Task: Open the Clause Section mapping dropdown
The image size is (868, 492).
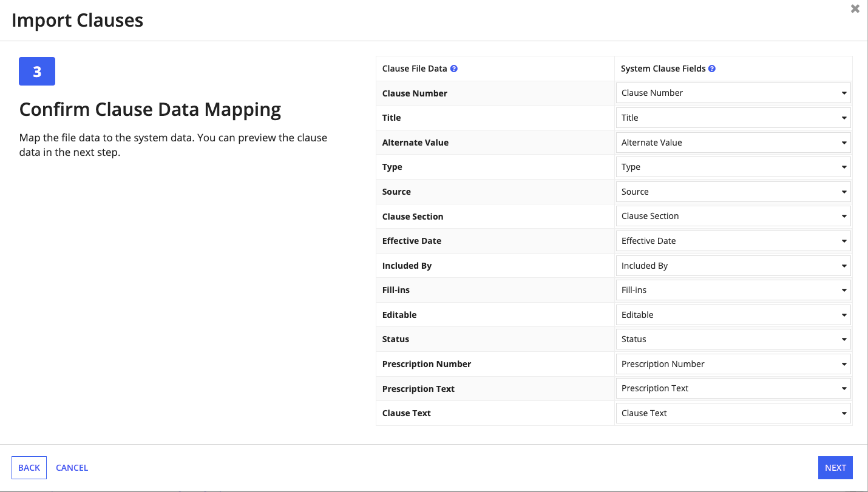Action: [733, 216]
